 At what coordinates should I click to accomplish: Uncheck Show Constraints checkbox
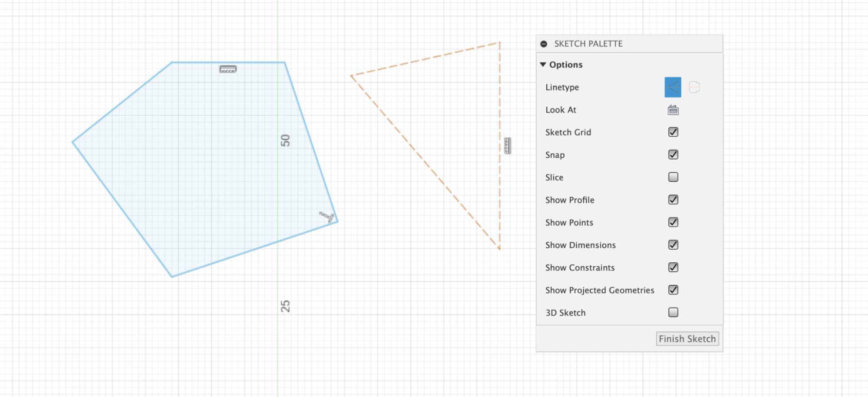click(673, 268)
